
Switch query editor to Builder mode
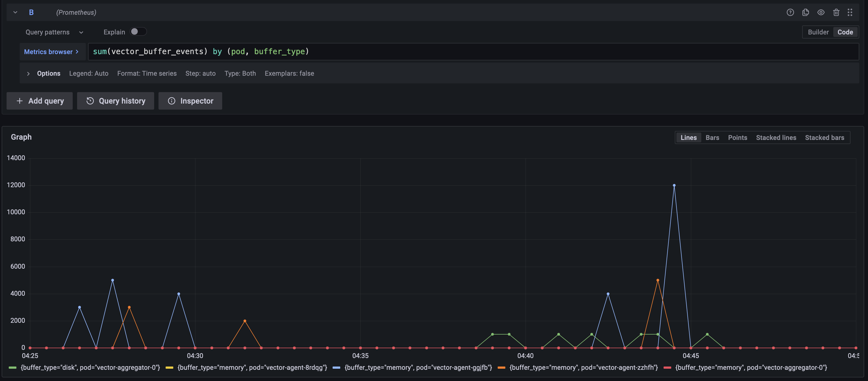[818, 32]
